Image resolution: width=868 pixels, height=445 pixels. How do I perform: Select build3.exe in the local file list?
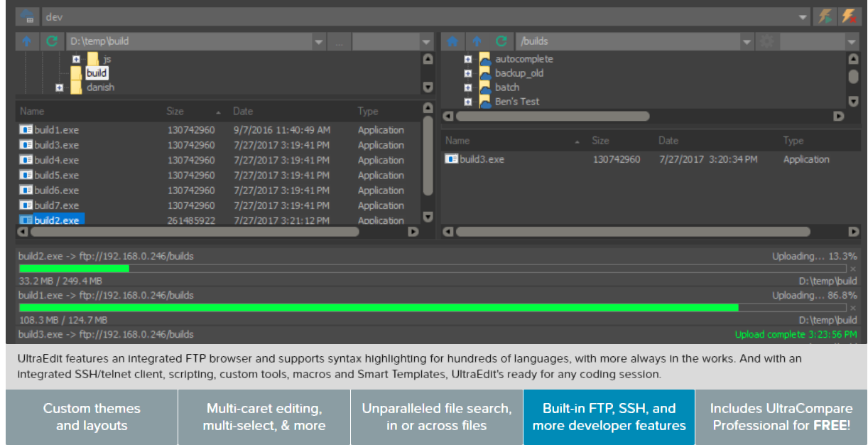pos(57,145)
